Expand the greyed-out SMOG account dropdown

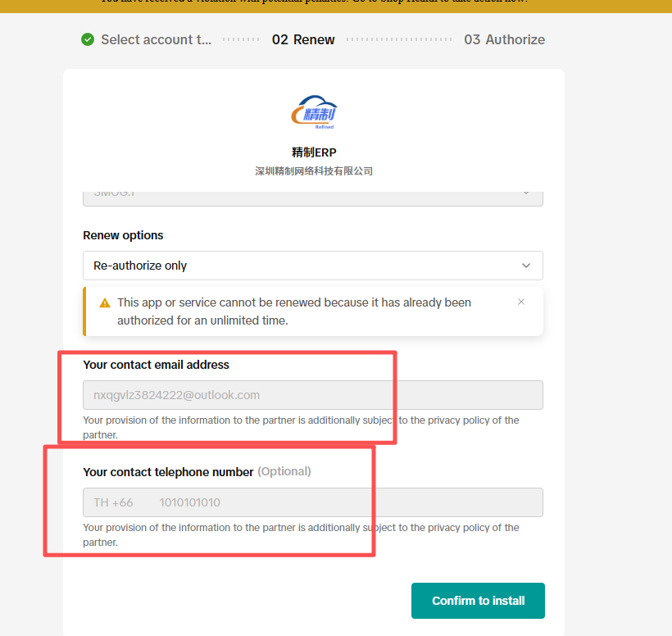pos(312,197)
